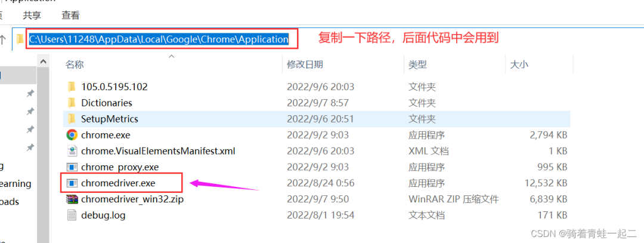
Task: Click size 995 KB of chrome_proxy.exe
Action: (552, 167)
